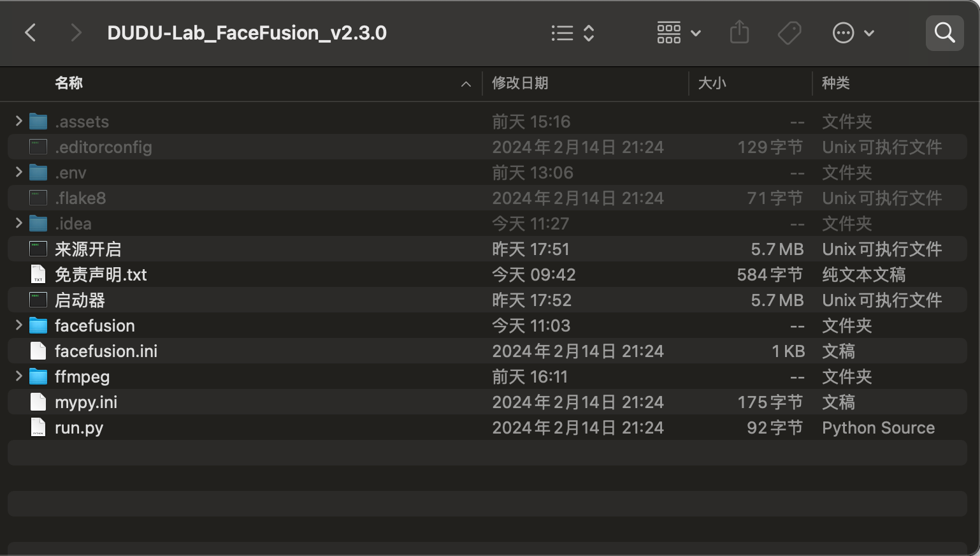Go forward with the right chevron button

[76, 33]
